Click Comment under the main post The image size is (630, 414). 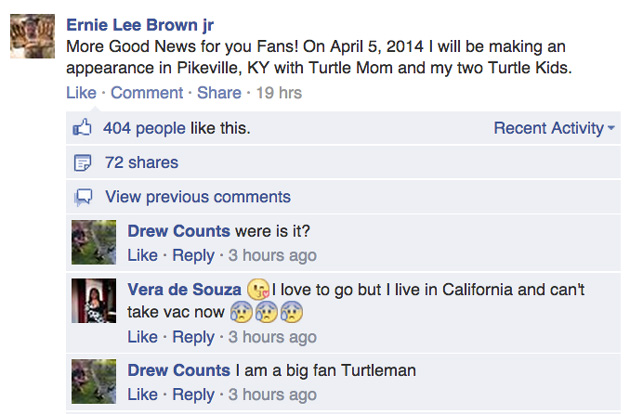pos(146,93)
